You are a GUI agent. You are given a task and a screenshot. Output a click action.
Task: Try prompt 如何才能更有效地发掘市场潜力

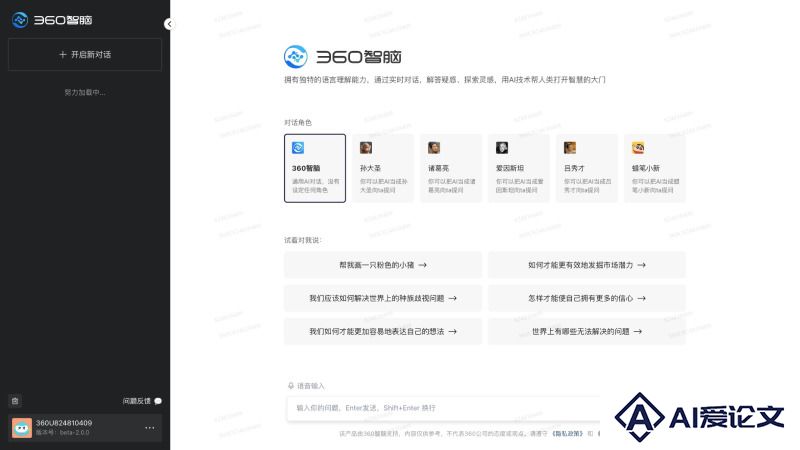587,265
